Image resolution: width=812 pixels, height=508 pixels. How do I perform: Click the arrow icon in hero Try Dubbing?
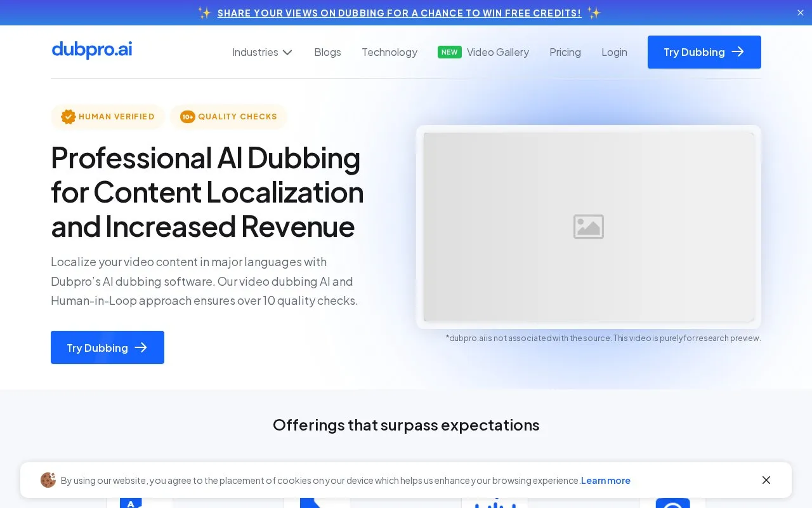(141, 347)
